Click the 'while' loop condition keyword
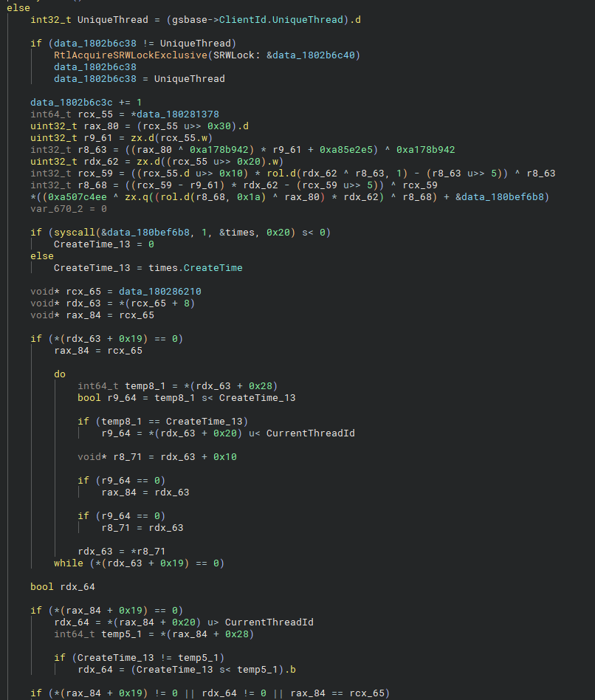595x700 pixels. click(x=69, y=563)
